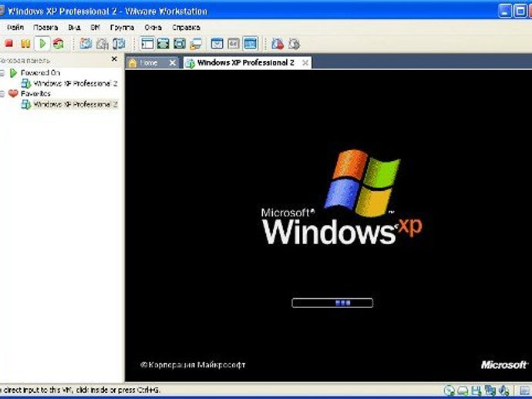Close the Windows XP Professional 2 tab
Image resolution: width=532 pixels, height=399 pixels.
305,62
